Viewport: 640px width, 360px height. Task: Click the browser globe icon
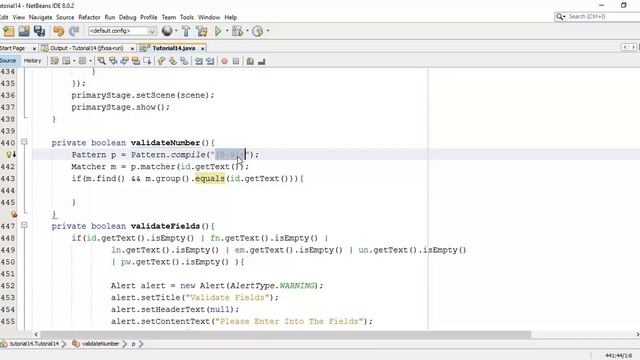(167, 31)
